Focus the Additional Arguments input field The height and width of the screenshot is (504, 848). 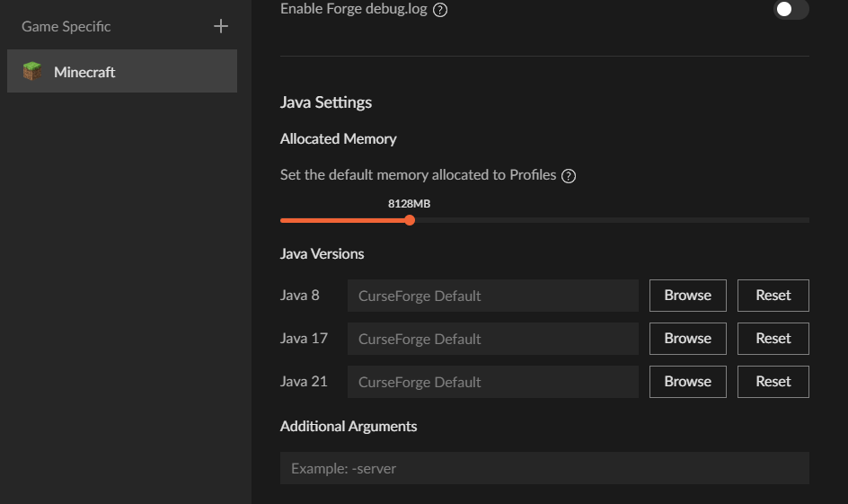544,468
